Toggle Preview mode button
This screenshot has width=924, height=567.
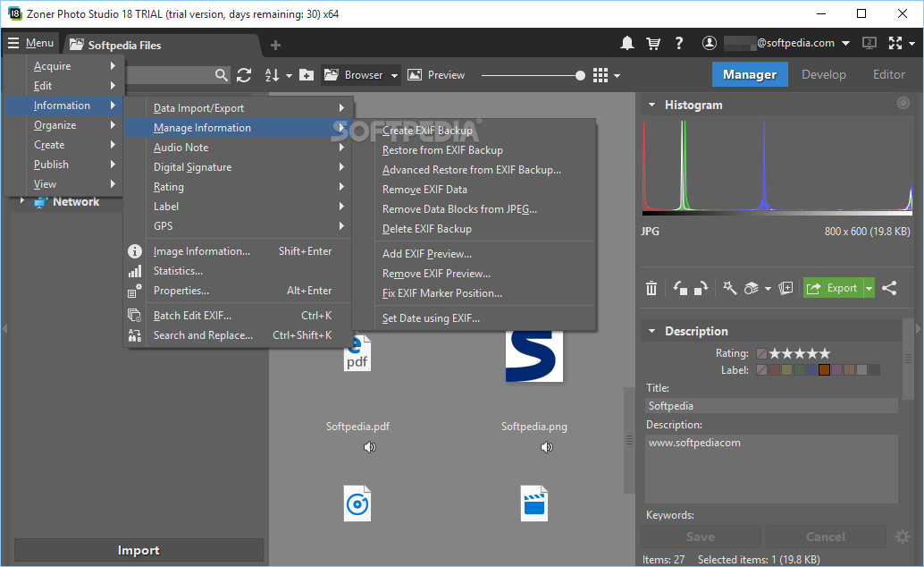click(436, 75)
